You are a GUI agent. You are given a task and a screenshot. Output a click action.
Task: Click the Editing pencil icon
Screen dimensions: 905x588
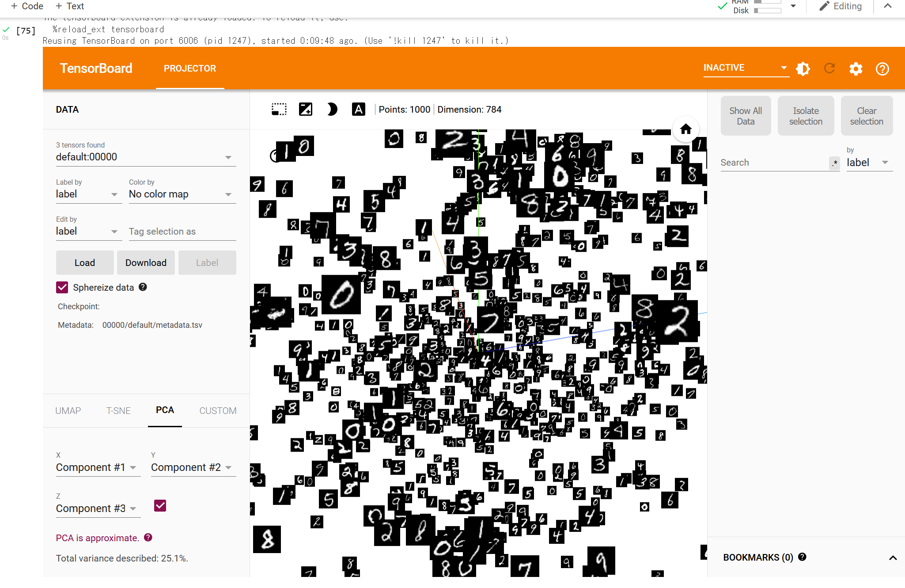tap(824, 6)
